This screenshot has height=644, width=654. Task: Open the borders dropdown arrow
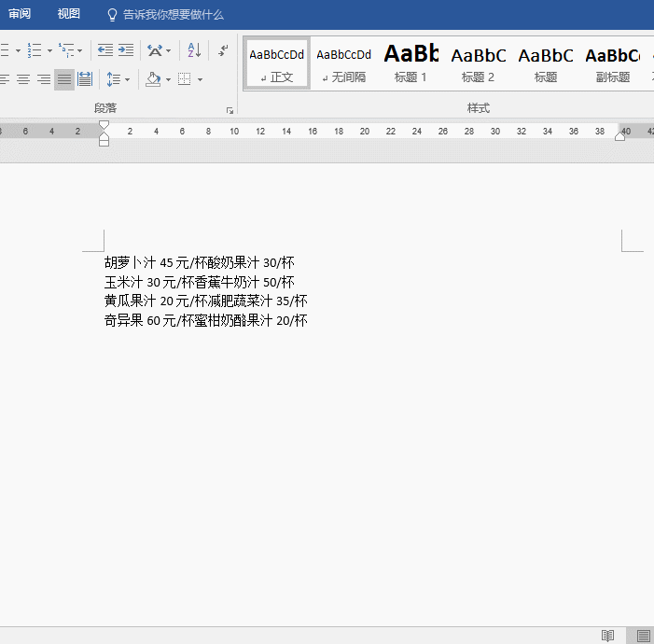tap(200, 79)
